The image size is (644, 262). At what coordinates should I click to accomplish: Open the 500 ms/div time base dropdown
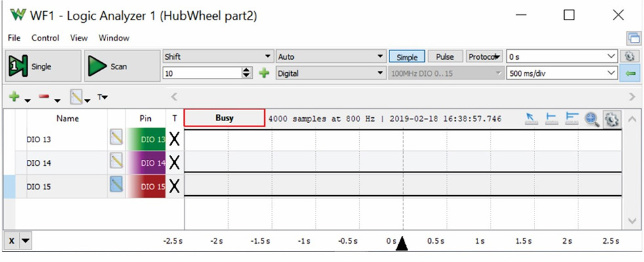pyautogui.click(x=562, y=73)
